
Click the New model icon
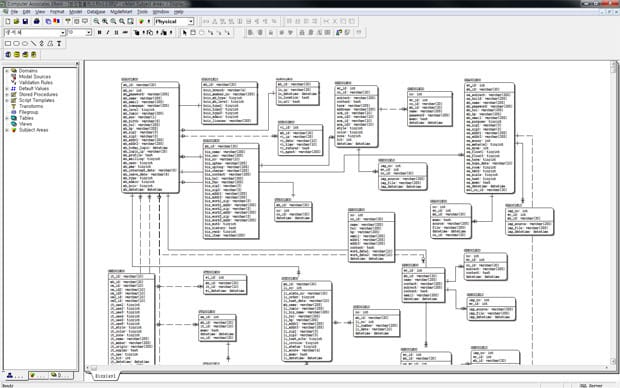pos(8,21)
